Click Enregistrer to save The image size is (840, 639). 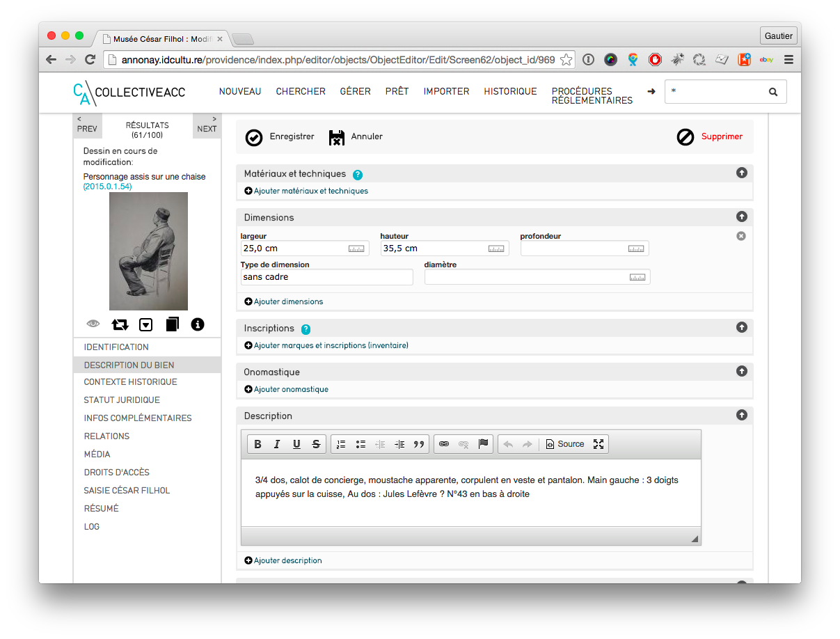pyautogui.click(x=280, y=137)
